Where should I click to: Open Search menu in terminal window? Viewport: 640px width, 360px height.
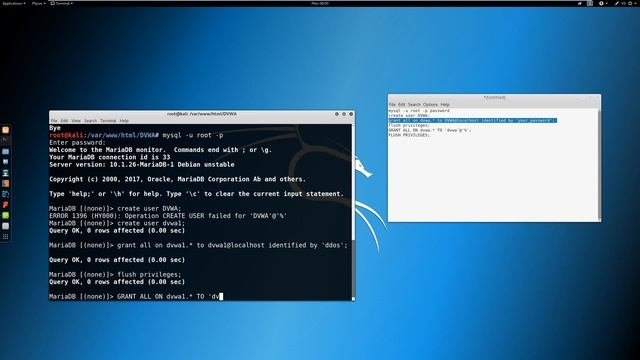coord(90,121)
